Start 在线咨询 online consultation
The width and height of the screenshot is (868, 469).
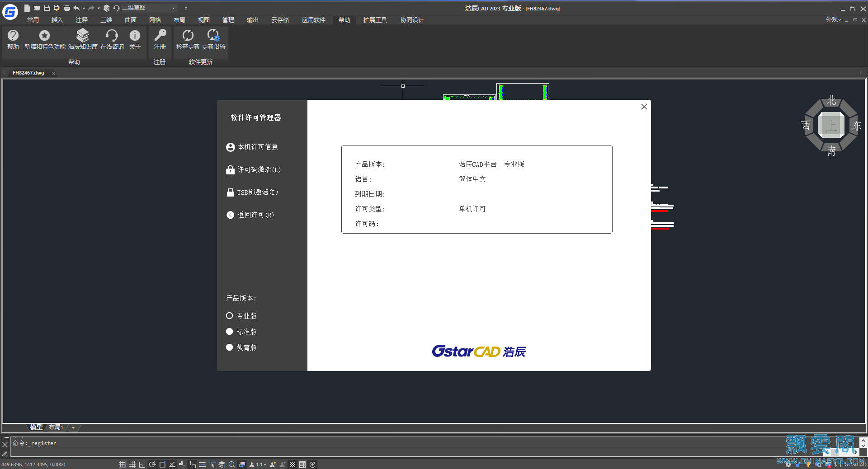pyautogui.click(x=112, y=39)
